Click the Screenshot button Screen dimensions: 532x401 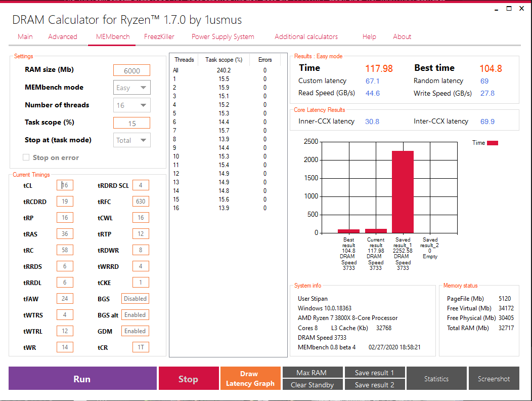coord(494,378)
